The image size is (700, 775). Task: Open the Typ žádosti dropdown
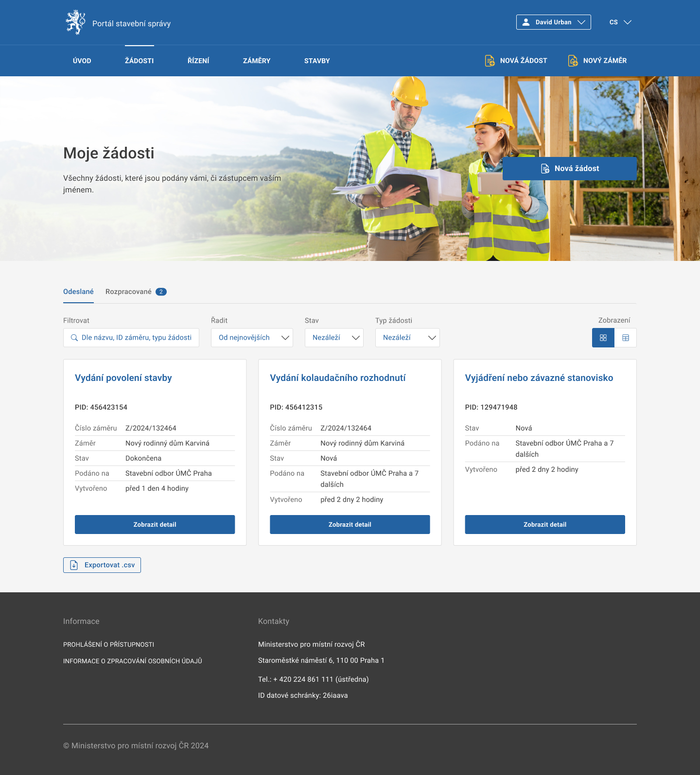click(407, 338)
